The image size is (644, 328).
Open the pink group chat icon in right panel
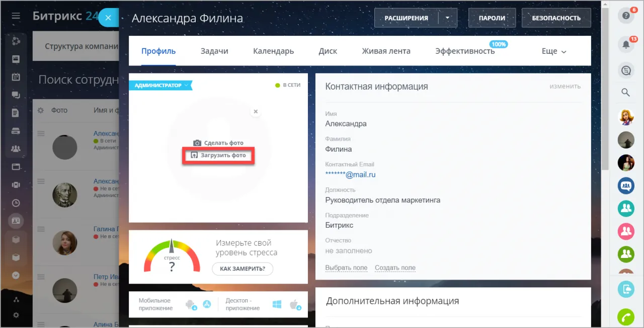click(x=626, y=231)
